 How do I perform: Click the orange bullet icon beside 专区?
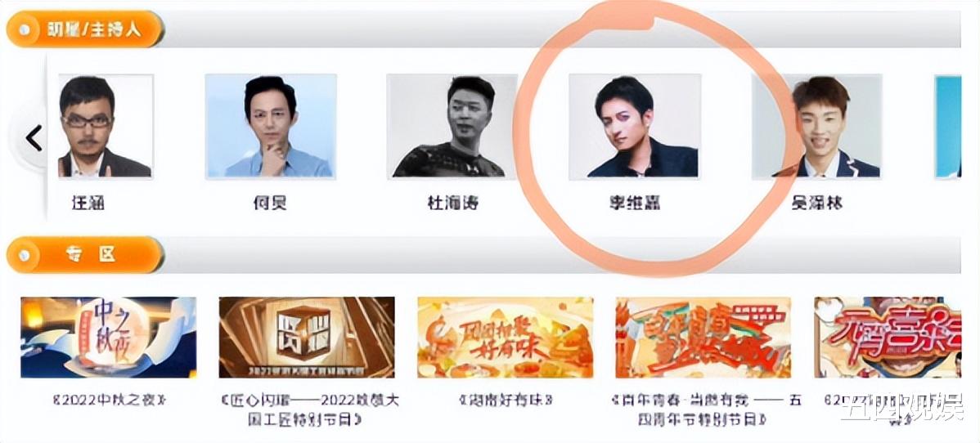[25, 255]
